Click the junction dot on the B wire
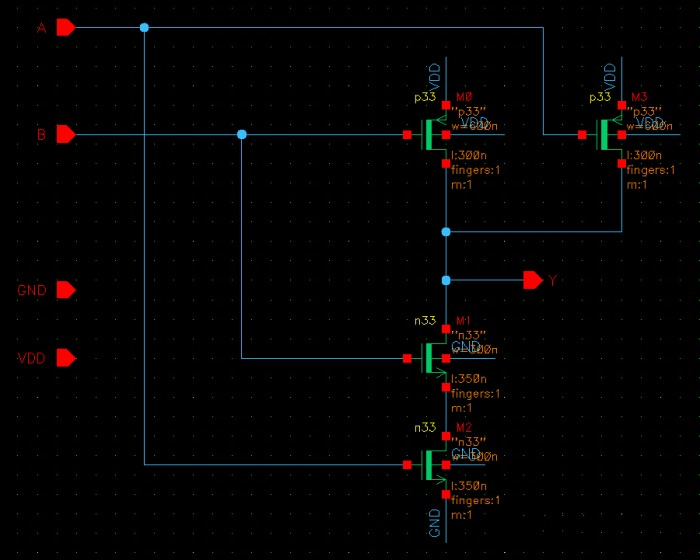This screenshot has height=560, width=700. coord(242,134)
